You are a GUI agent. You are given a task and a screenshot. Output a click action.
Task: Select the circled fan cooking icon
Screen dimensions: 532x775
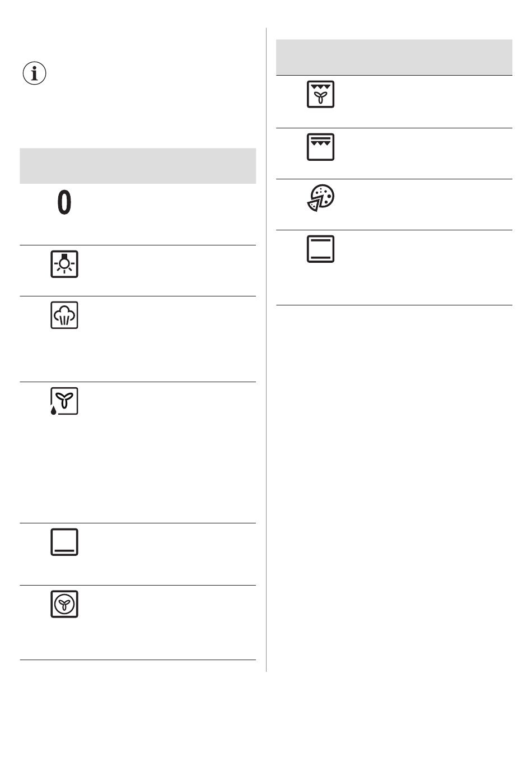pos(64,604)
